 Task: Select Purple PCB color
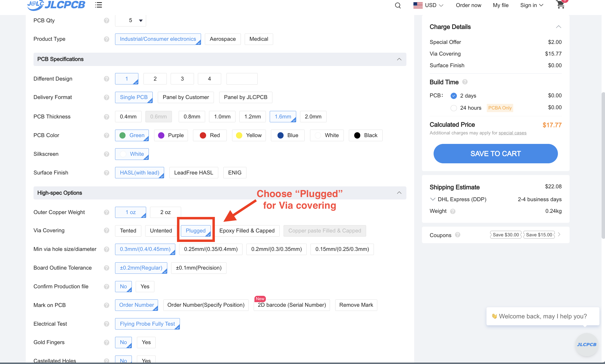click(x=171, y=135)
